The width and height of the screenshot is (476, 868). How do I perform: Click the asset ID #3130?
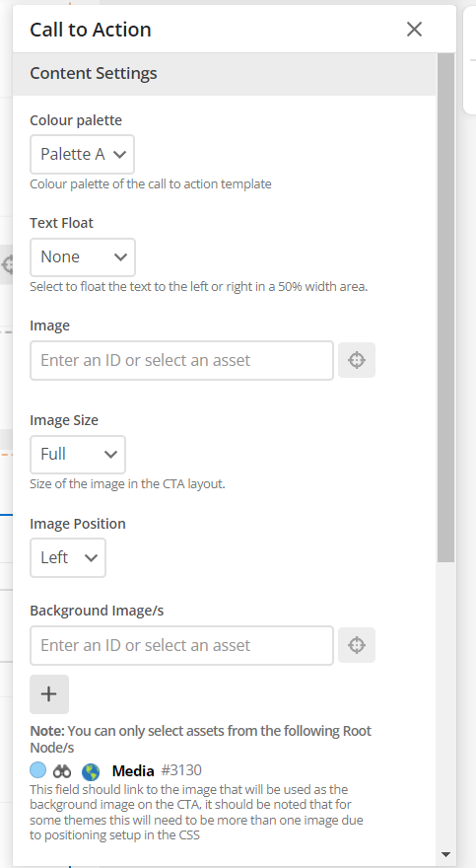click(x=181, y=770)
